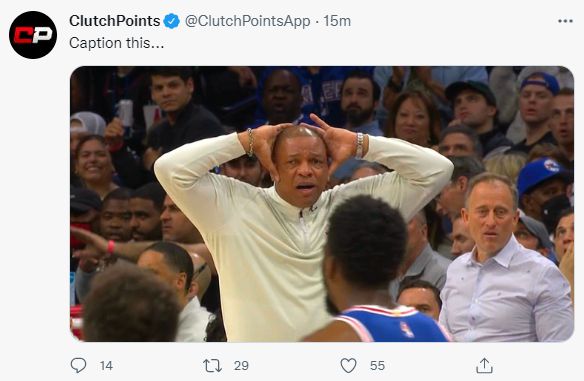
Task: Retweet using the retweet arrows icon
Action: pos(212,366)
